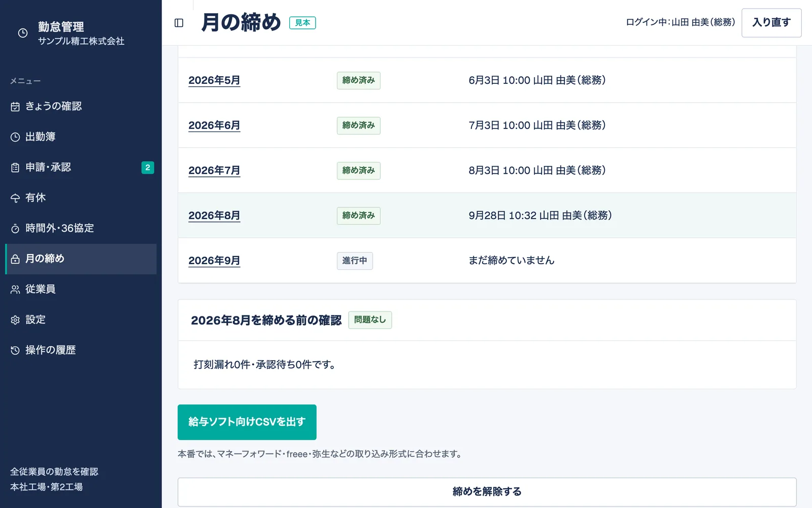
Task: Open the 2026年9月 link
Action: (214, 261)
